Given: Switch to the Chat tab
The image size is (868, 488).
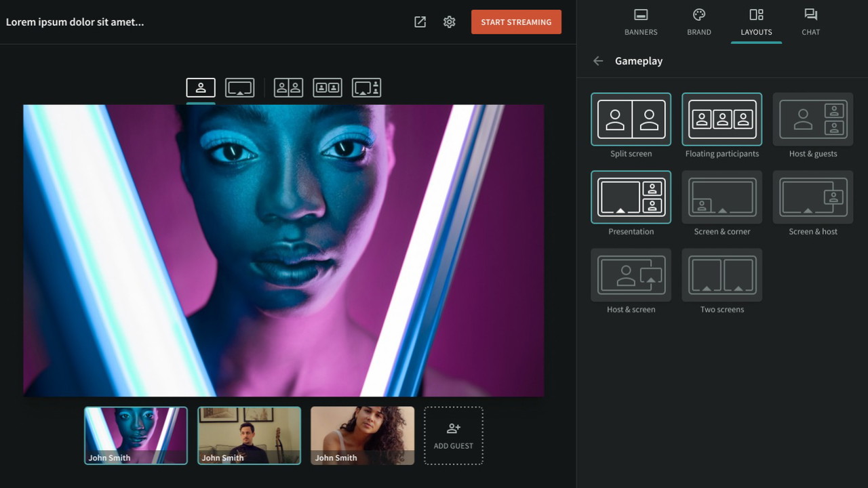Looking at the screenshot, I should (810, 22).
